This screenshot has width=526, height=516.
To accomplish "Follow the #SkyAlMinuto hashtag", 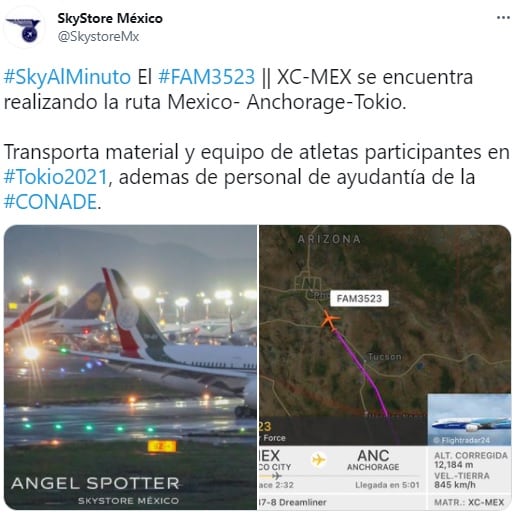I will (x=67, y=77).
